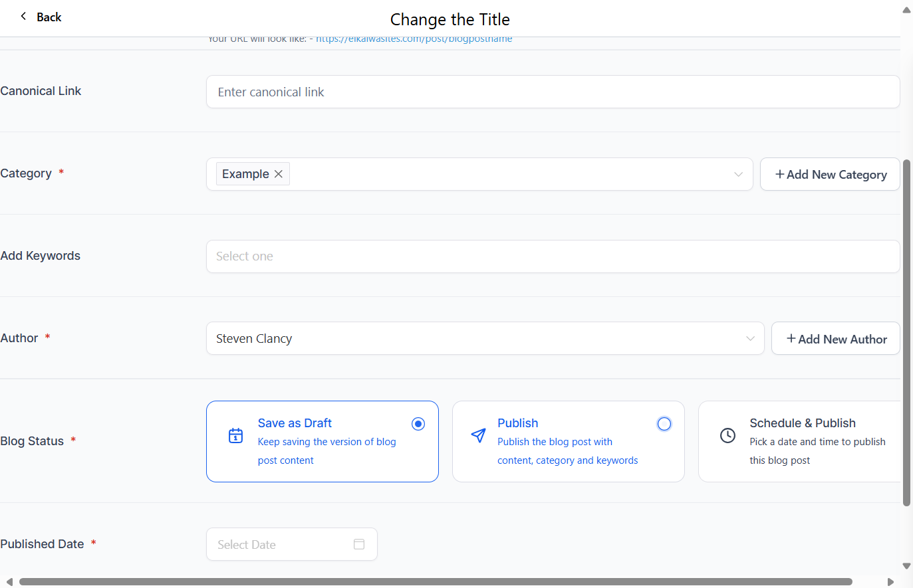Expand the Category dropdown arrow
Image resolution: width=913 pixels, height=588 pixels.
(x=738, y=174)
